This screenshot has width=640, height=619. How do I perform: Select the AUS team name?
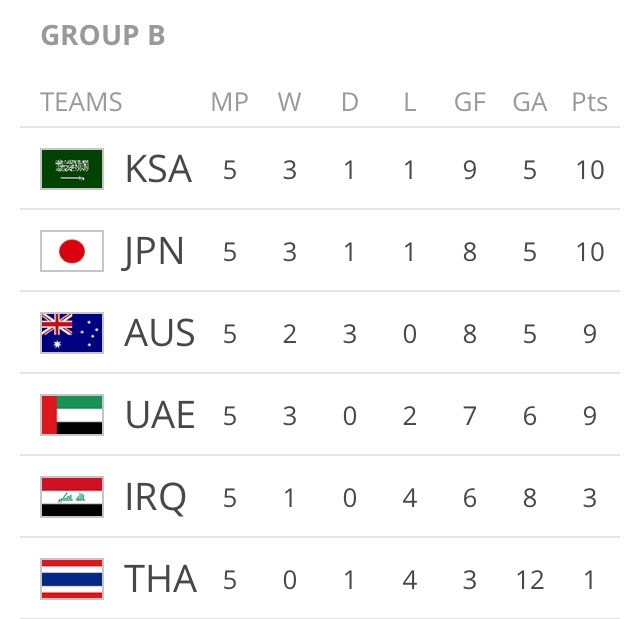[159, 333]
